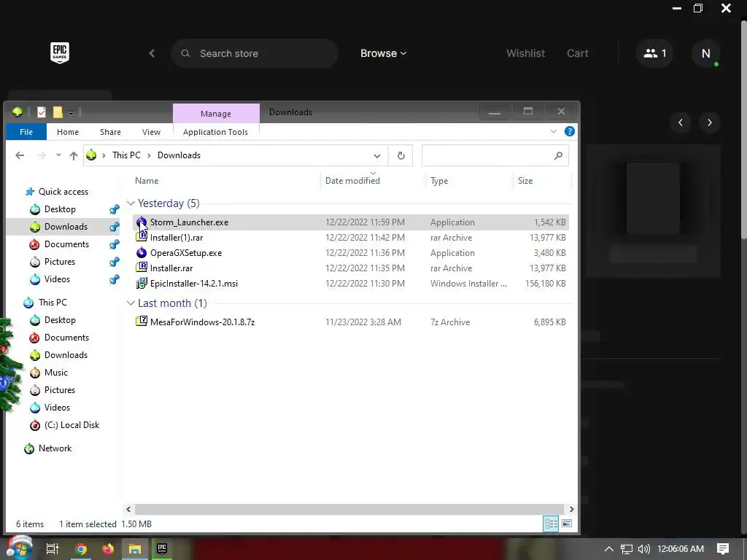Switch to Details view layout
Screen dimensions: 747x560
pyautogui.click(x=551, y=524)
